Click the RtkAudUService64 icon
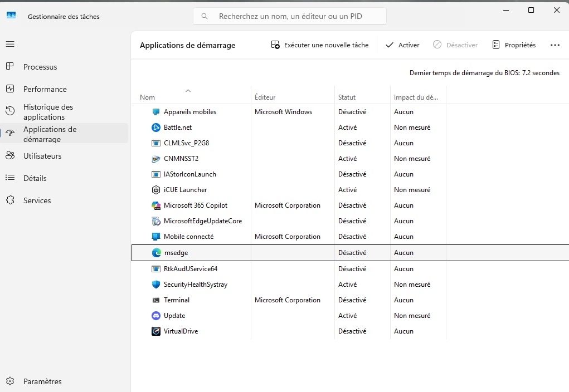The width and height of the screenshot is (569, 392). (156, 269)
